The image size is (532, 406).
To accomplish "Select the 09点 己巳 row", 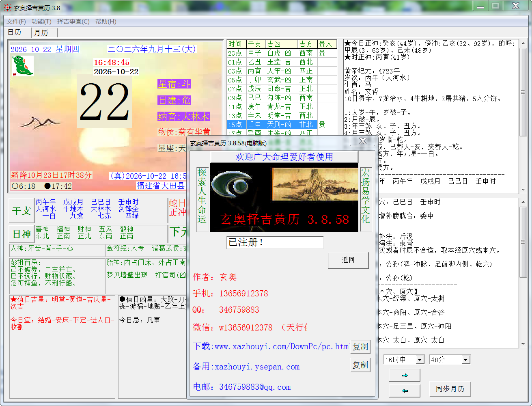I will [282, 98].
